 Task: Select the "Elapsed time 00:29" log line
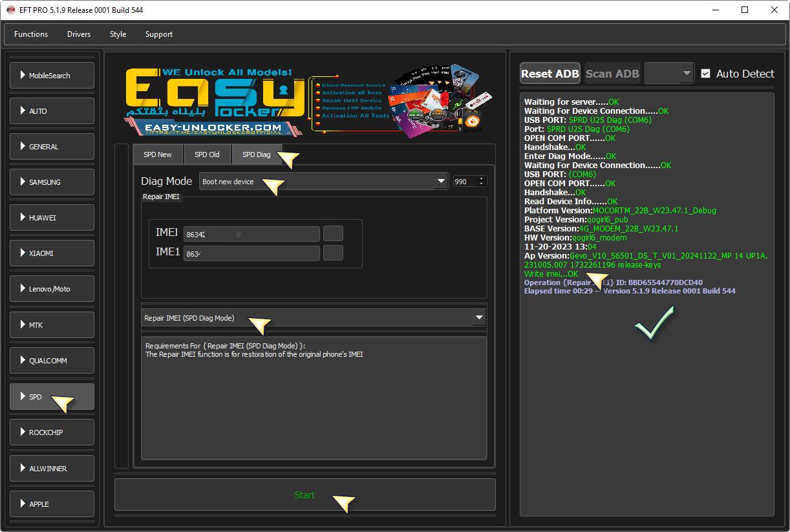click(630, 291)
